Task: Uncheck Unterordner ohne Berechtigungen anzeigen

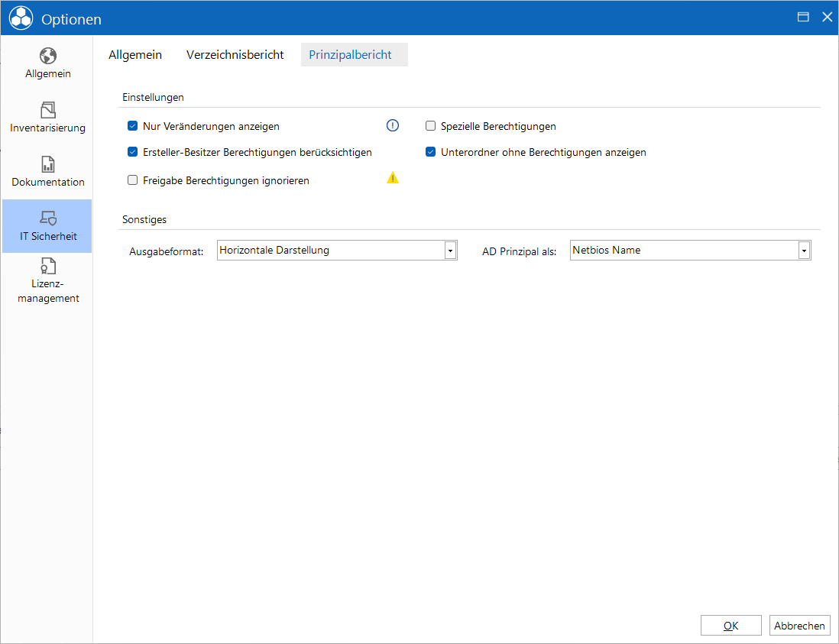Action: pos(431,152)
